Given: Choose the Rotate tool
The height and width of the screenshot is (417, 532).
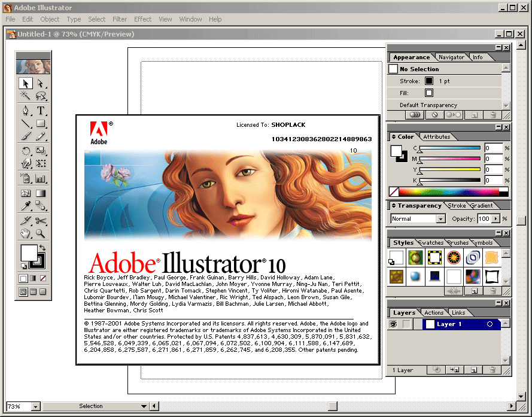Looking at the screenshot, I should click(26, 151).
